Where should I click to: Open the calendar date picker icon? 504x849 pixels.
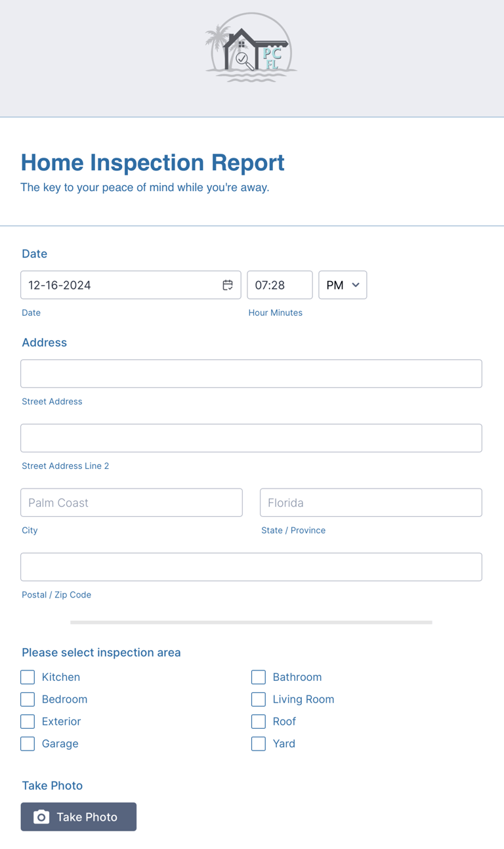[228, 285]
